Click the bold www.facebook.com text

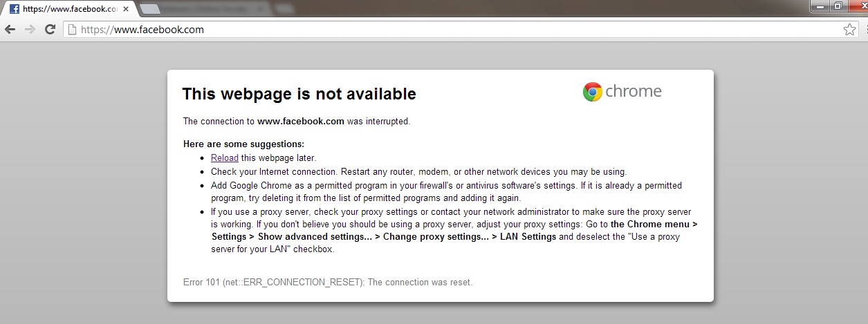301,121
